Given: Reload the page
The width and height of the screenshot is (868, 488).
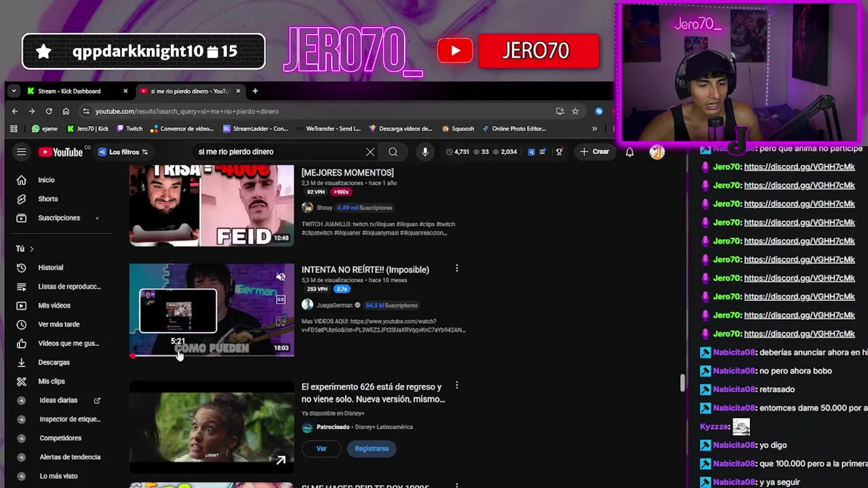Looking at the screenshot, I should 49,111.
